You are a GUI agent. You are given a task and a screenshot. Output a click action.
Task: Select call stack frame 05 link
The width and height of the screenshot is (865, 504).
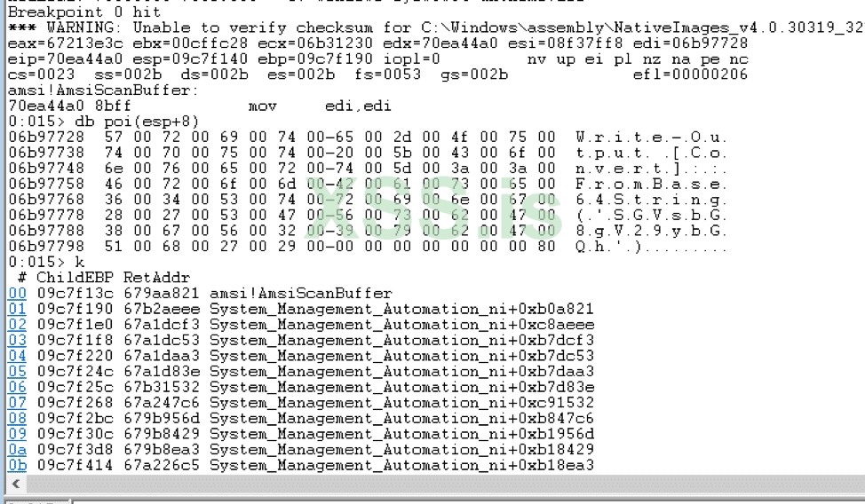tap(17, 372)
